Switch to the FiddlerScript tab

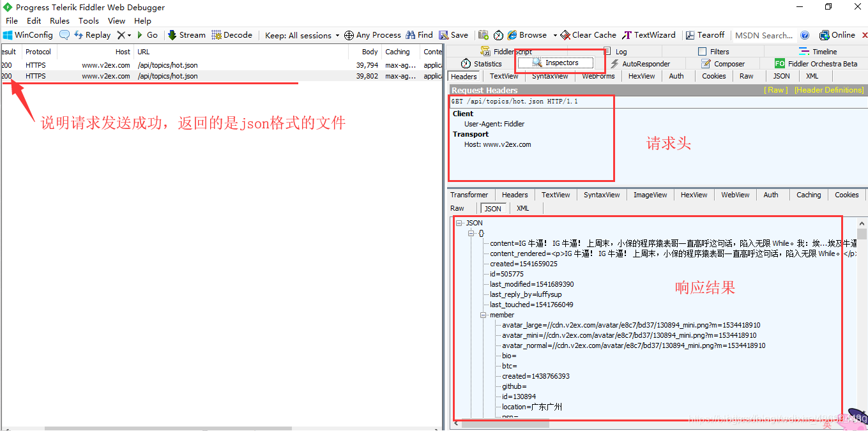(506, 52)
